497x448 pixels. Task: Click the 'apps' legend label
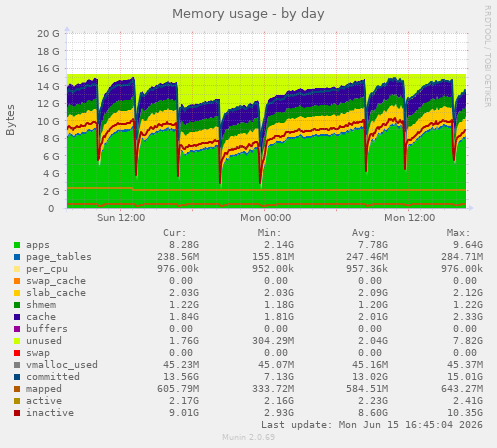point(38,245)
